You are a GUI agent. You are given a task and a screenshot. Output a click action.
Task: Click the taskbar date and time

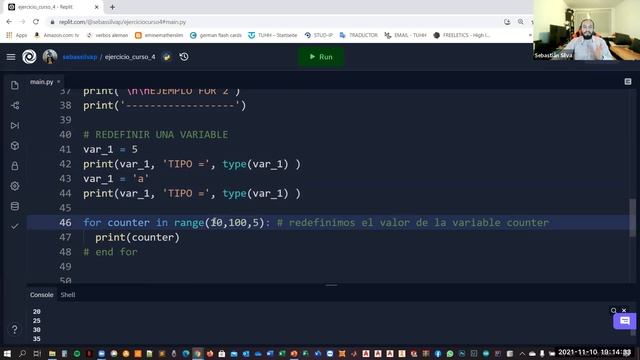click(594, 352)
